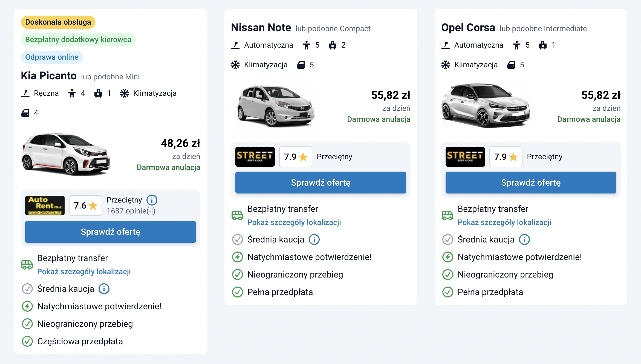This screenshot has height=364, width=641.
Task: Click the transfer bus icon on Nissan Note card
Action: tap(237, 215)
